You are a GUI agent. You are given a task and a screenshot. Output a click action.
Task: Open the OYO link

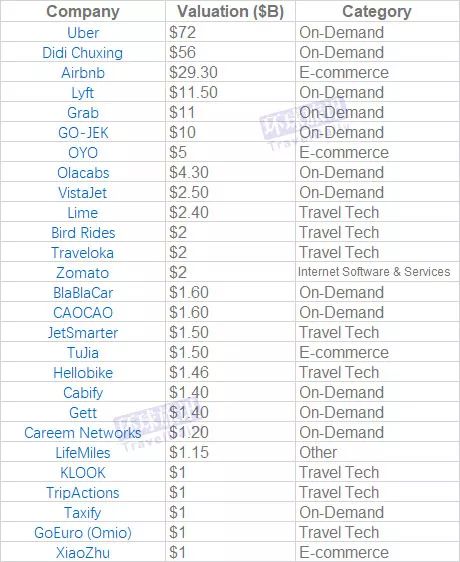(x=83, y=153)
